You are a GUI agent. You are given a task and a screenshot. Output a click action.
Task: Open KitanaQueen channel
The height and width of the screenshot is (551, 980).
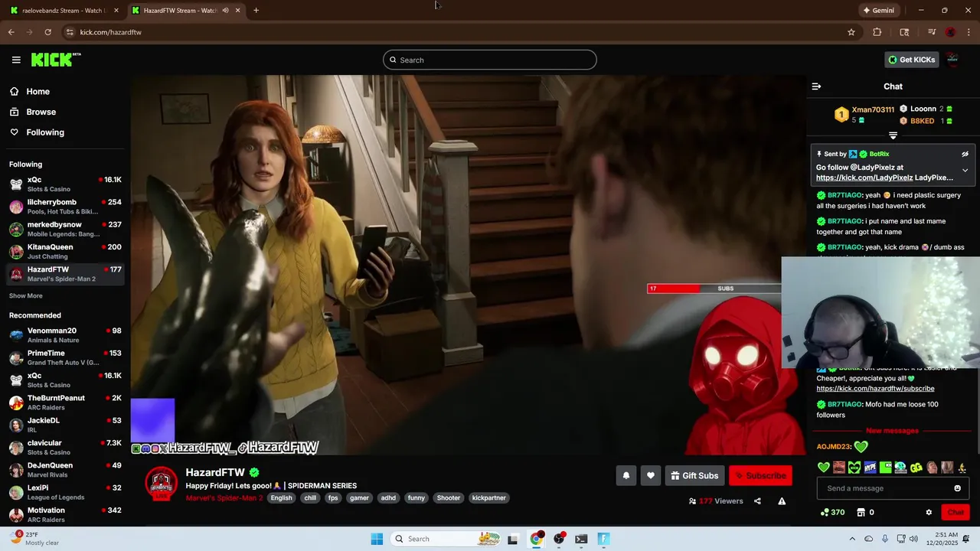(x=65, y=251)
